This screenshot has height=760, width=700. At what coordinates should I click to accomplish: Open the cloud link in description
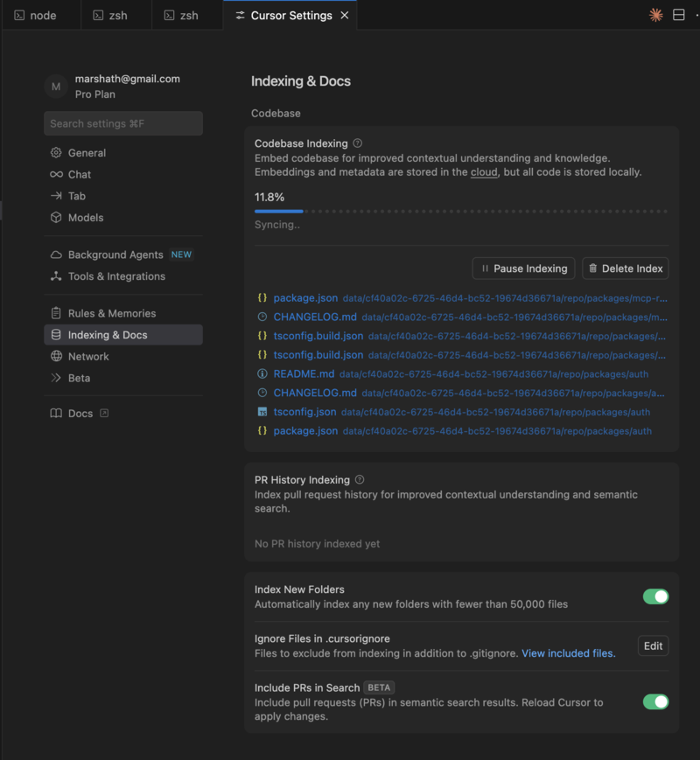pos(484,172)
